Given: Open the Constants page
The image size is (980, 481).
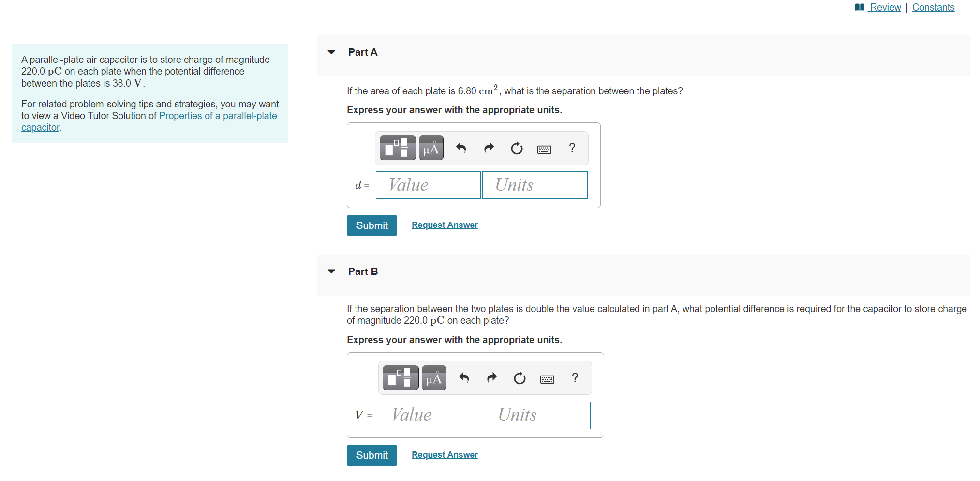Looking at the screenshot, I should 933,7.
